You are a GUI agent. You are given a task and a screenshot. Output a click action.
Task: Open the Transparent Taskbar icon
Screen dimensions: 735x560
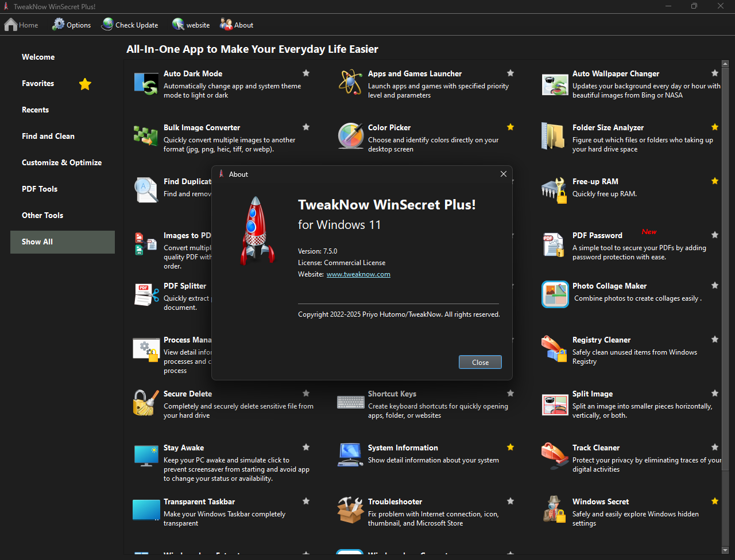(x=146, y=510)
